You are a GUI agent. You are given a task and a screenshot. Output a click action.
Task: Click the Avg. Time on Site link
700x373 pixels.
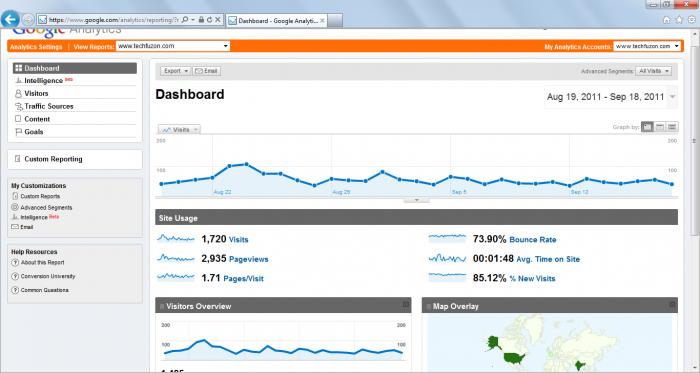click(548, 259)
